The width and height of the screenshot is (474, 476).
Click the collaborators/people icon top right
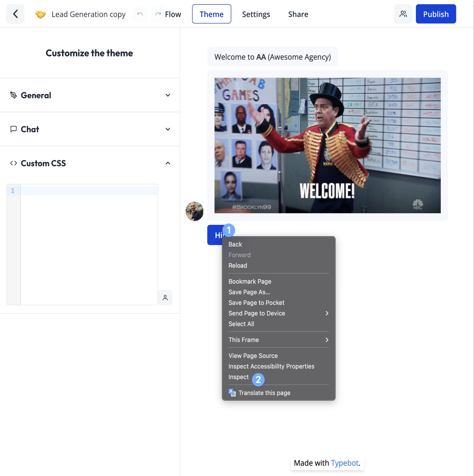click(x=403, y=14)
